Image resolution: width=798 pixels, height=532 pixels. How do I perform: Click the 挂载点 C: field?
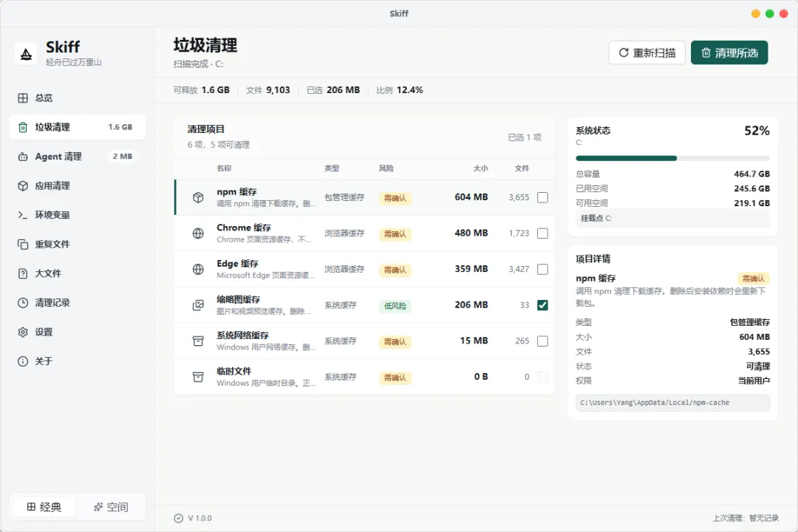pos(672,218)
